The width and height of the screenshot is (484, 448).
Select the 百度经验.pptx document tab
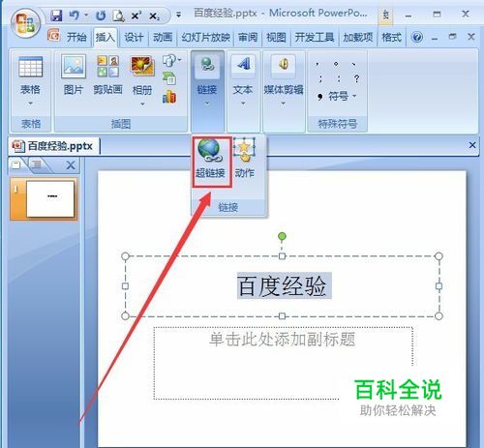[53, 146]
